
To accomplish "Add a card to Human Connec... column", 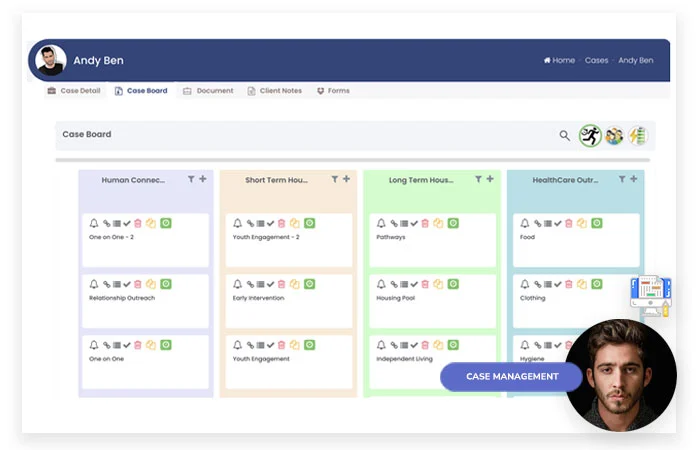I will click(203, 179).
